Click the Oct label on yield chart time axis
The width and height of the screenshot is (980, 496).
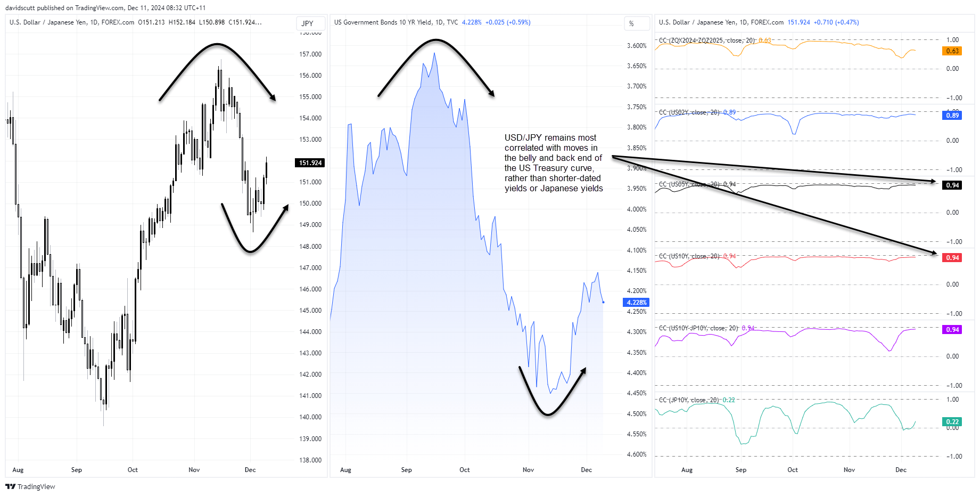pyautogui.click(x=465, y=470)
